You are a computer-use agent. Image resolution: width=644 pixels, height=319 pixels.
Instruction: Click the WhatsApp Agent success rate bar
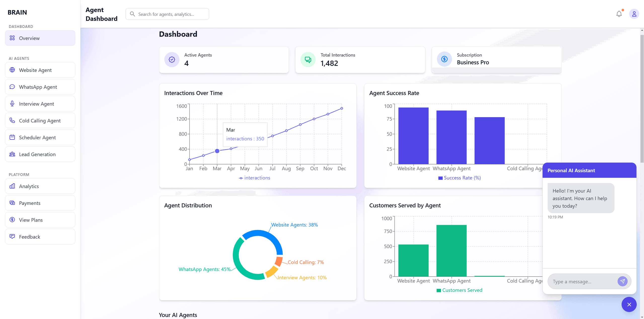click(x=451, y=137)
